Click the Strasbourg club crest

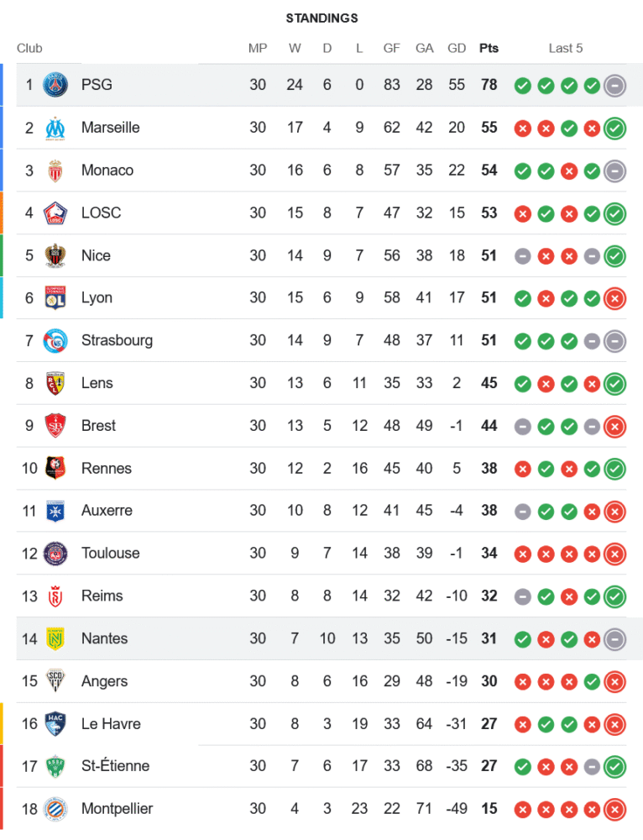coord(55,340)
